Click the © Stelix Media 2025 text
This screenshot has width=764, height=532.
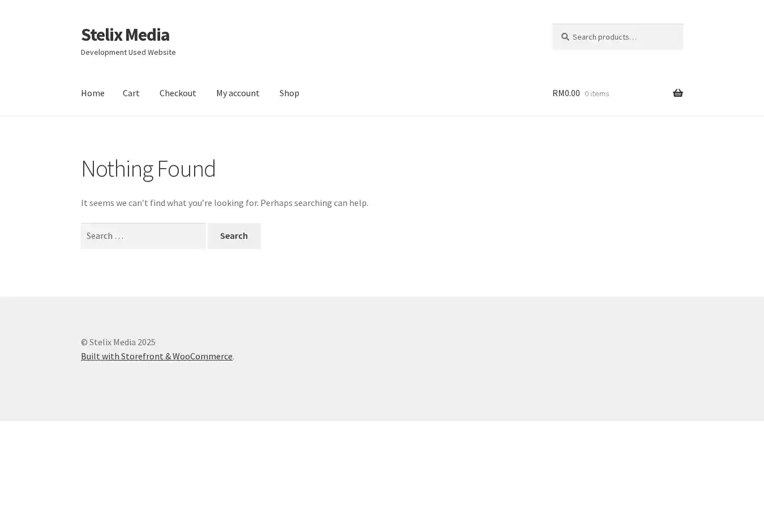tap(118, 342)
